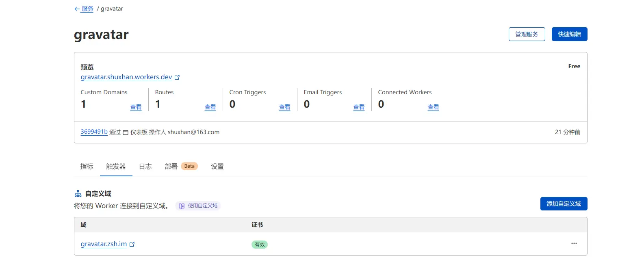The height and width of the screenshot is (273, 644).
Task: Click the back arrow beside 服务
Action: (77, 9)
